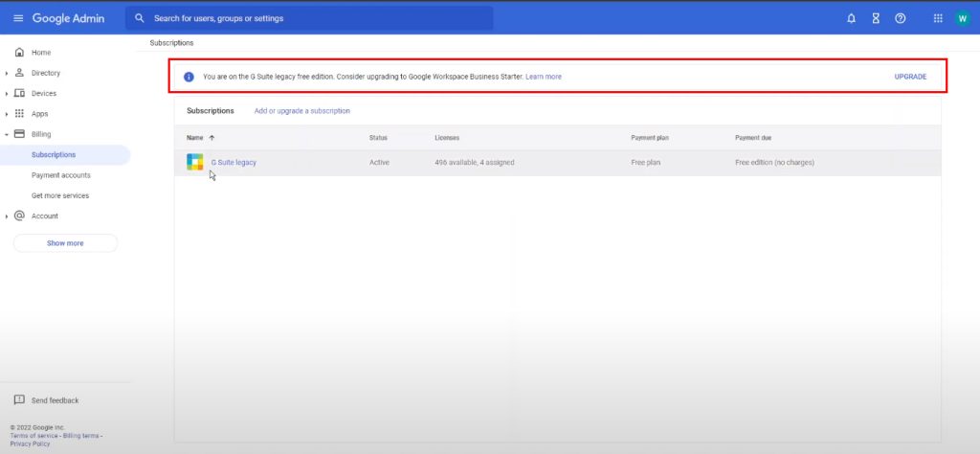Open the Directory menu item
Viewport: 980px width, 454px height.
[46, 73]
